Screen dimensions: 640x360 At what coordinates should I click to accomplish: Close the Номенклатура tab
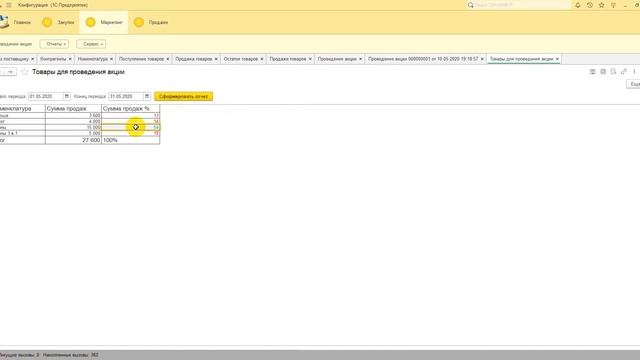tap(111, 59)
